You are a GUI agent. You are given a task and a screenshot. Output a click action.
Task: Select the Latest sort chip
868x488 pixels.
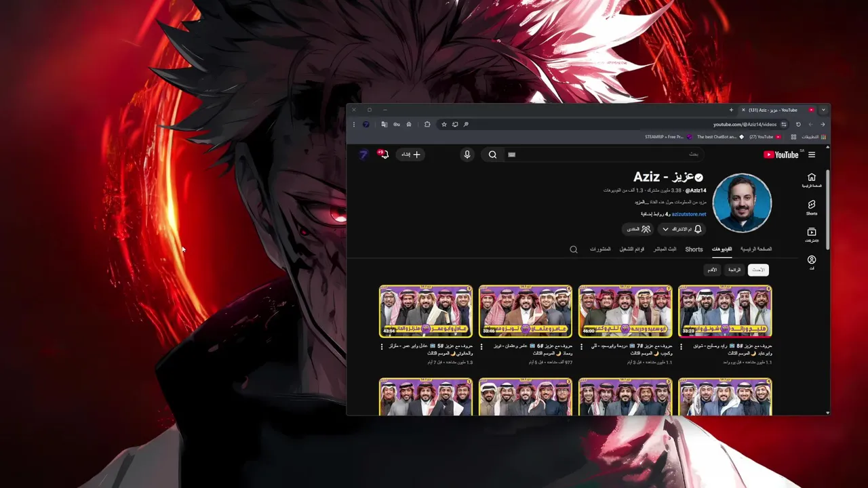pyautogui.click(x=758, y=270)
